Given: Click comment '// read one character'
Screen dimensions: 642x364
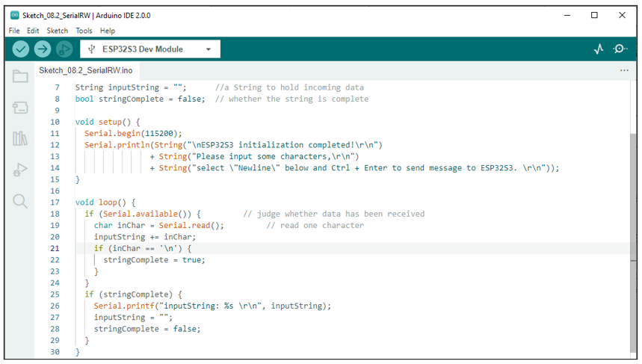Looking at the screenshot, I should (x=315, y=225).
